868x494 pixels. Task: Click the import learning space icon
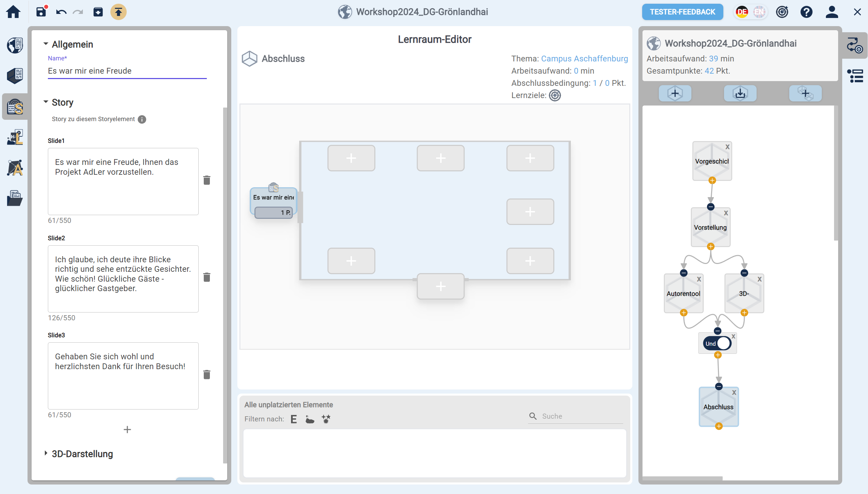pos(740,93)
